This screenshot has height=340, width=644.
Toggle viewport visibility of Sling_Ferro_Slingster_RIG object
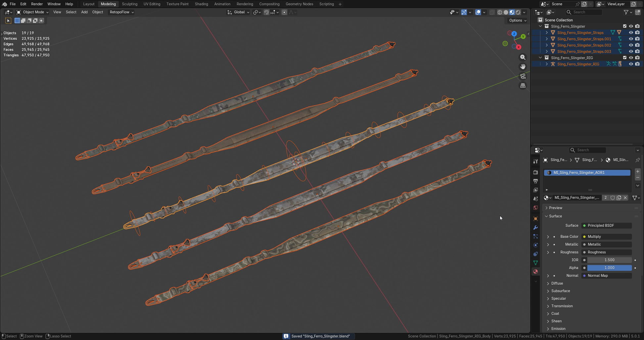[631, 64]
